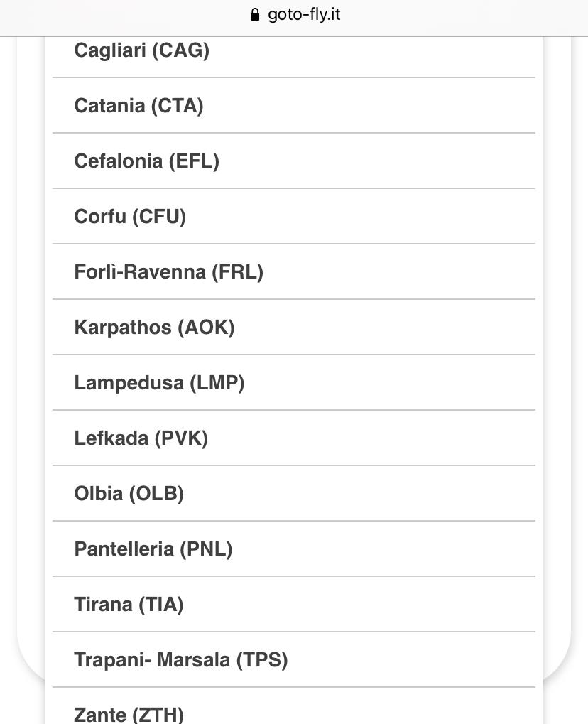Choose Tirana (TIA) from the list

(129, 605)
